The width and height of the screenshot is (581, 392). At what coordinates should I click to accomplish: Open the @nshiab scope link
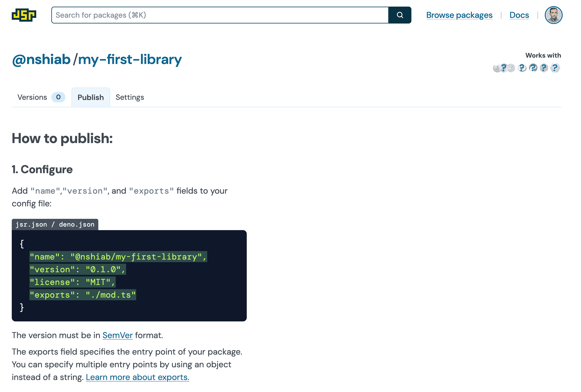tap(41, 60)
